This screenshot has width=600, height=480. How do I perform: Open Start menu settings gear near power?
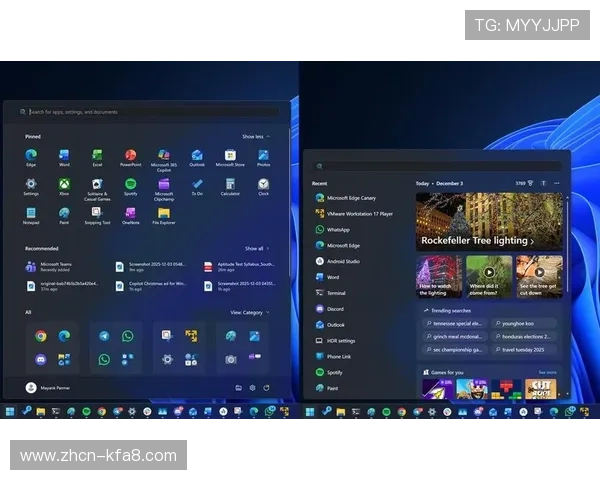[x=252, y=387]
